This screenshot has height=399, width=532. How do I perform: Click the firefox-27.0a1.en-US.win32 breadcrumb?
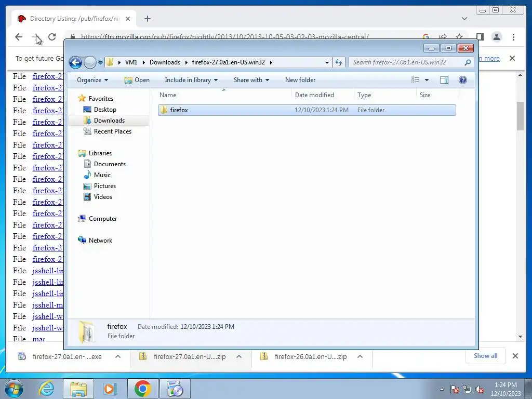tap(229, 62)
